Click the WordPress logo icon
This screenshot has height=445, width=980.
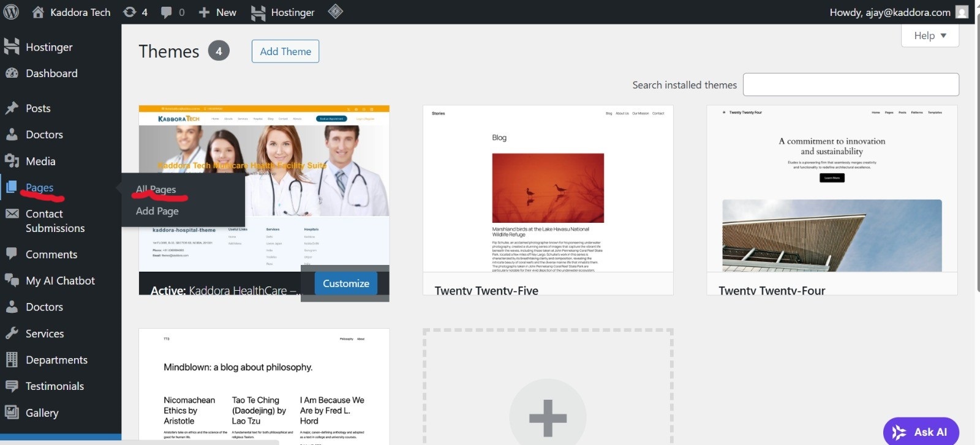[12, 12]
